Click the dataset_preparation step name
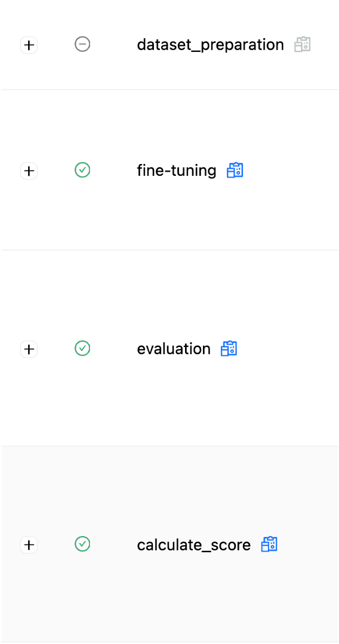339x644 pixels. [211, 45]
